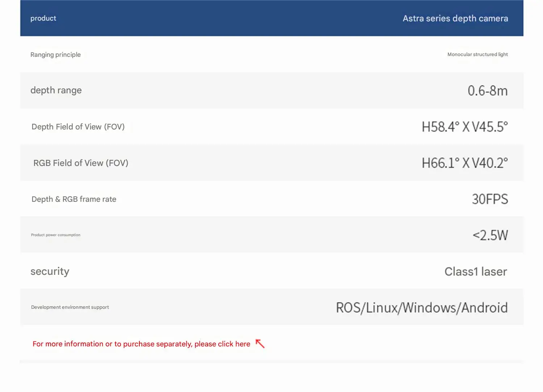This screenshot has width=543, height=392.
Task: Click the 'ROS/Linux/Windows/Android' value
Action: [x=422, y=308]
